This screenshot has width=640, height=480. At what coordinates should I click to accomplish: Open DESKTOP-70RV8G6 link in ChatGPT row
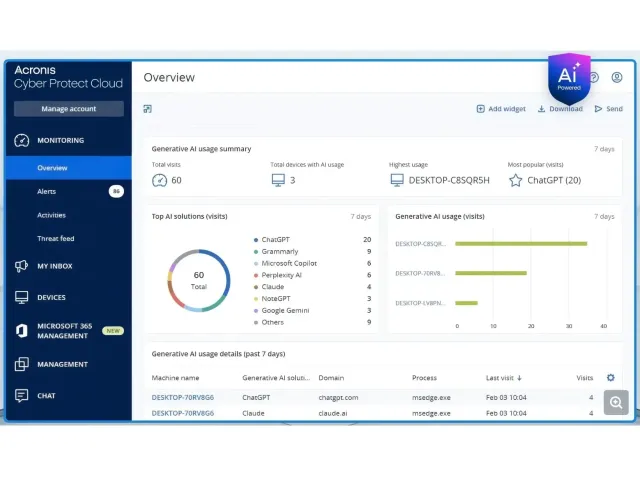tap(182, 398)
